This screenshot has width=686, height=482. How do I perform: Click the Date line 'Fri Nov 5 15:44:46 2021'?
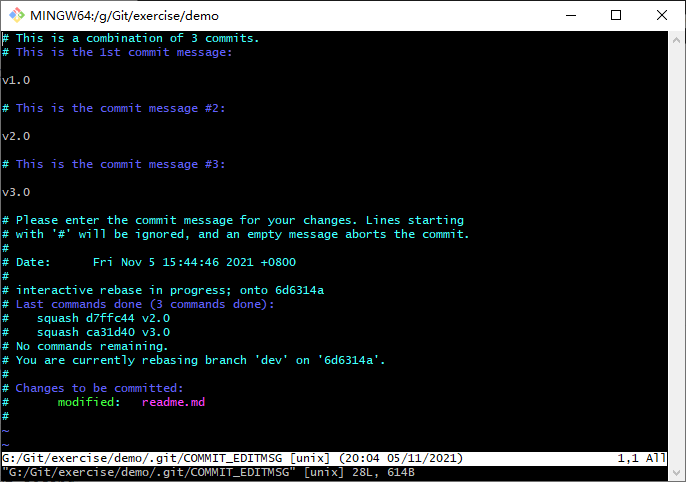149,262
